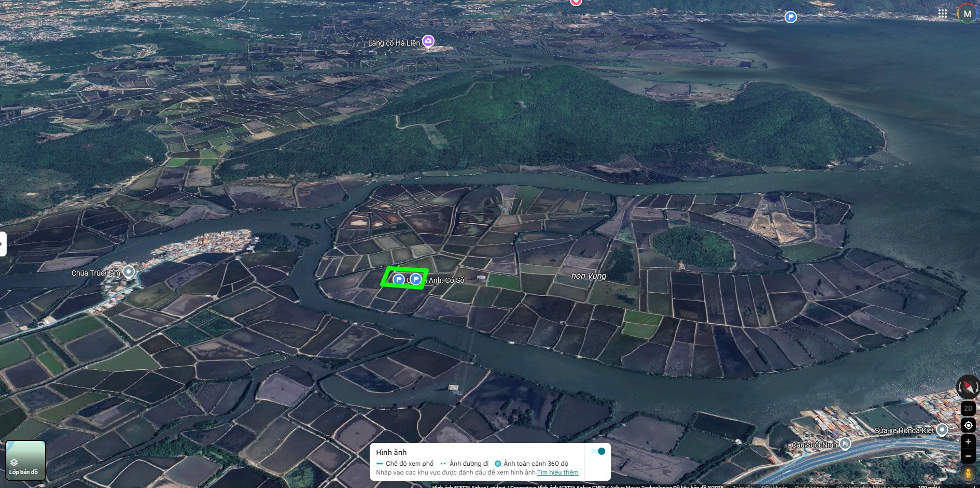Open the Sửa xe Honda Kiệt pin
The height and width of the screenshot is (488, 980).
[942, 429]
